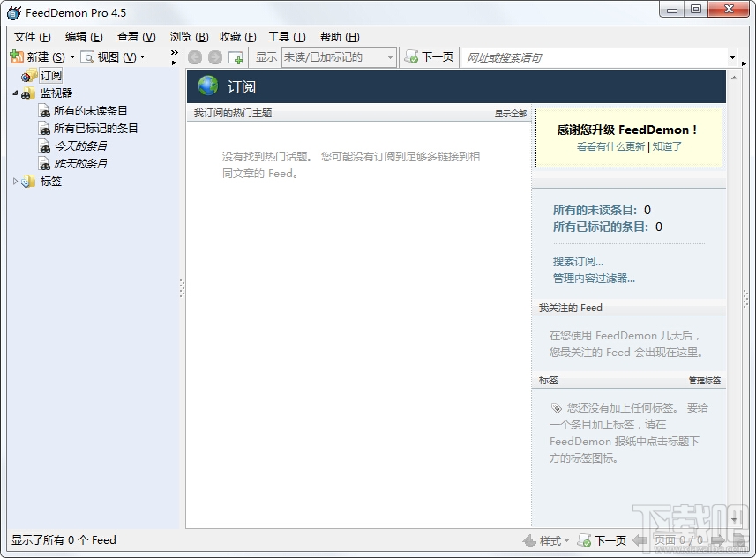Click the icon beside 所有已标记的条目
Viewport: 756px width, 558px height.
click(x=44, y=129)
